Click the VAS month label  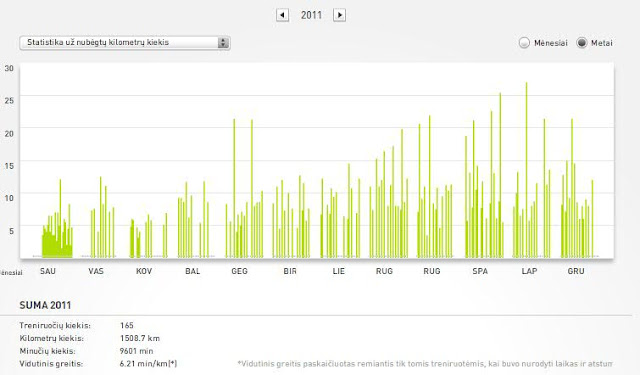[96, 271]
